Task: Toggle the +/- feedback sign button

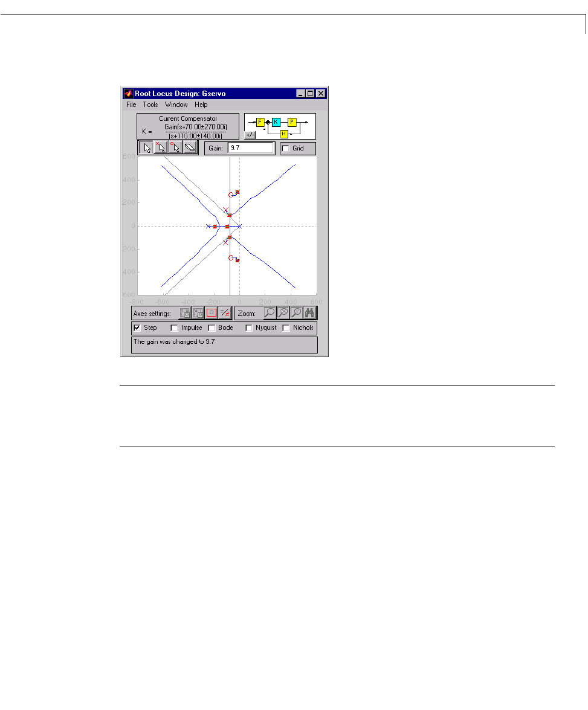Action: tap(250, 135)
